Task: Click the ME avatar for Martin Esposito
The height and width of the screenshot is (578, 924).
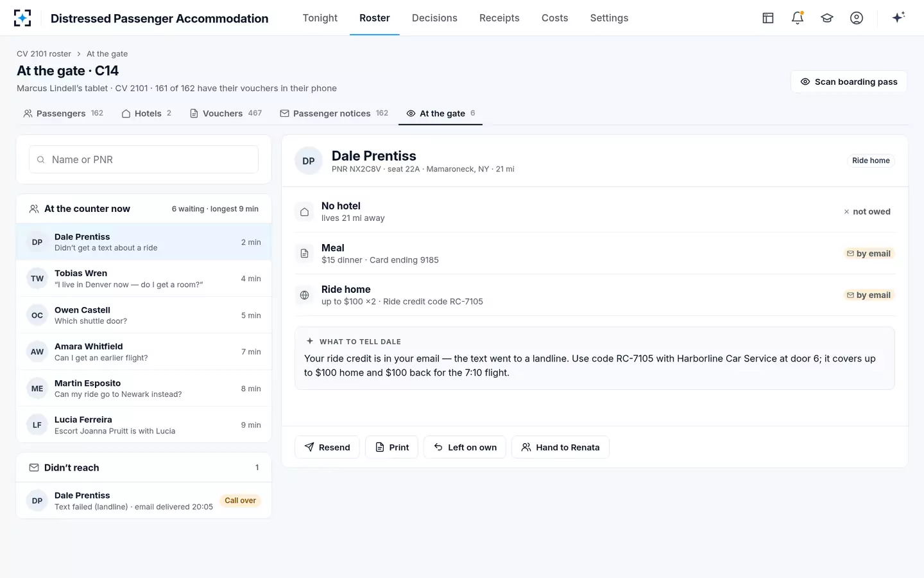Action: click(x=37, y=389)
